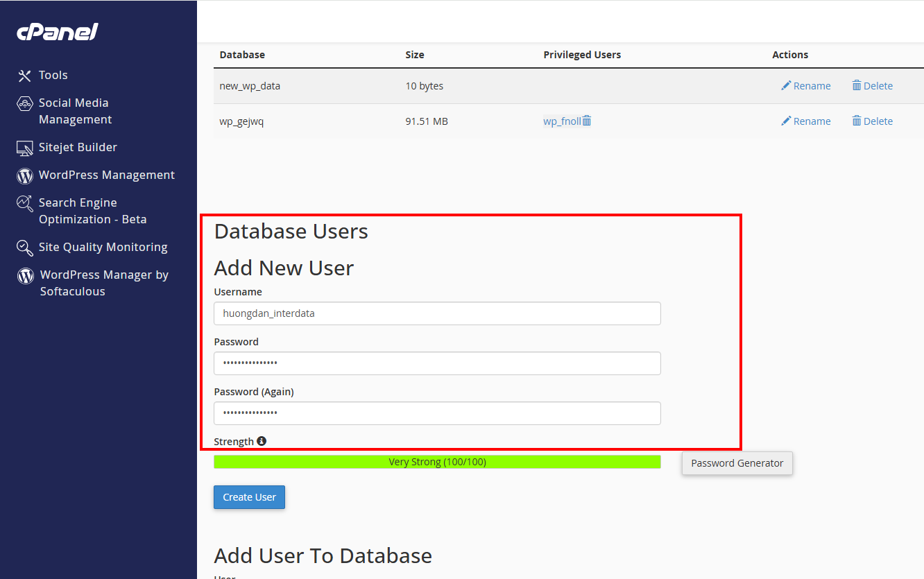Click the WordPress Management logo icon
Screen dimensions: 924x579
tap(25, 175)
